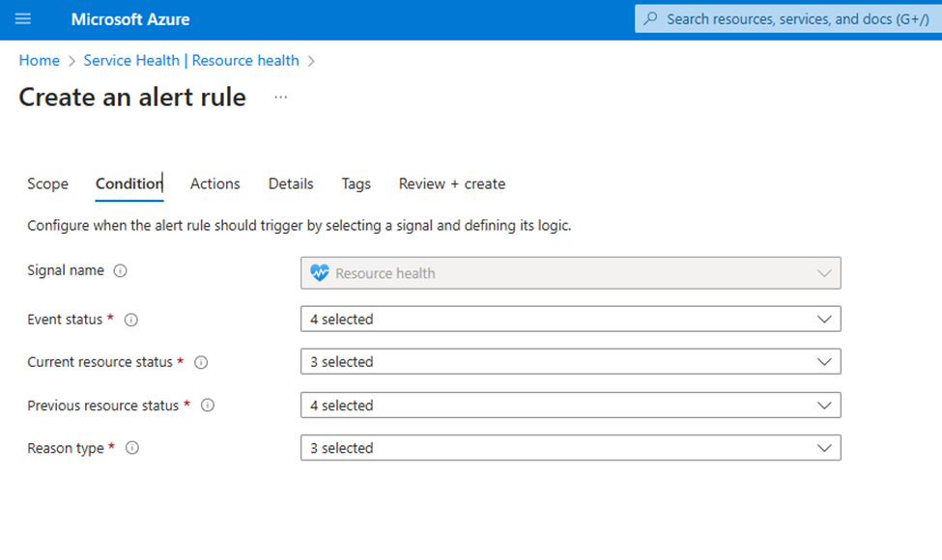Navigate to Home breadcrumb link
This screenshot has height=560, width=942.
pos(39,60)
